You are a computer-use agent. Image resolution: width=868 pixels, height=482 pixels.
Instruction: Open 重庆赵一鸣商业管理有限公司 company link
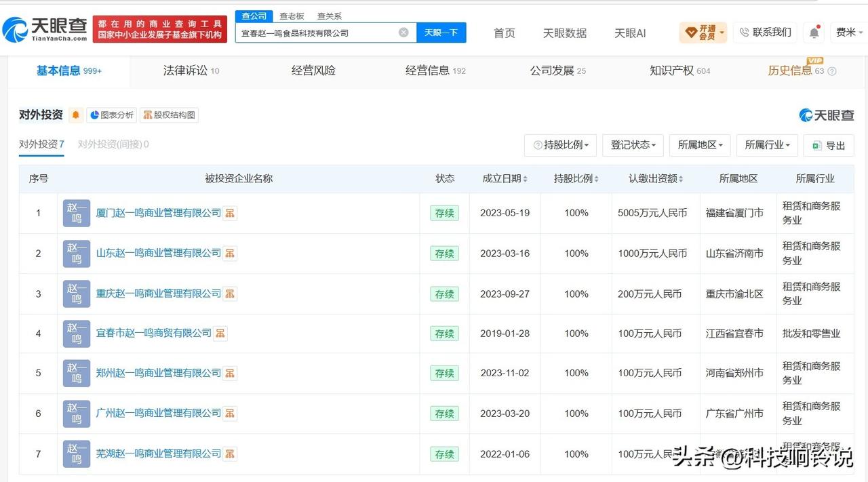159,294
